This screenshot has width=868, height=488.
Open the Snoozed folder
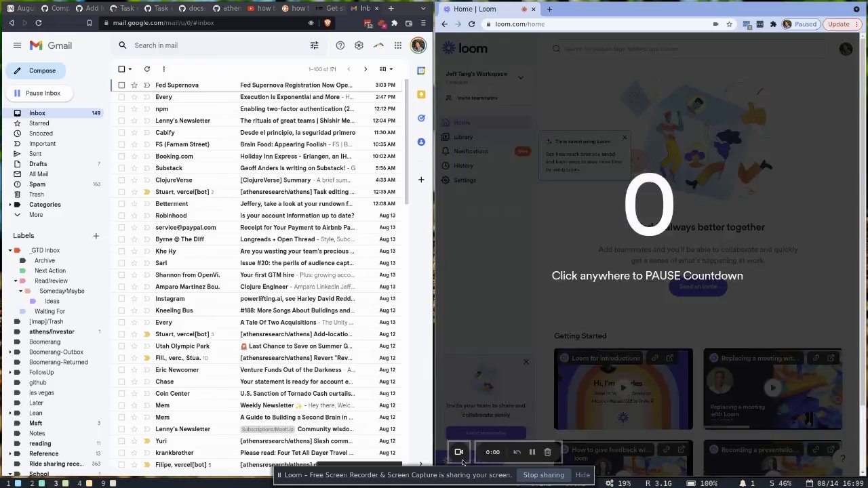click(41, 134)
